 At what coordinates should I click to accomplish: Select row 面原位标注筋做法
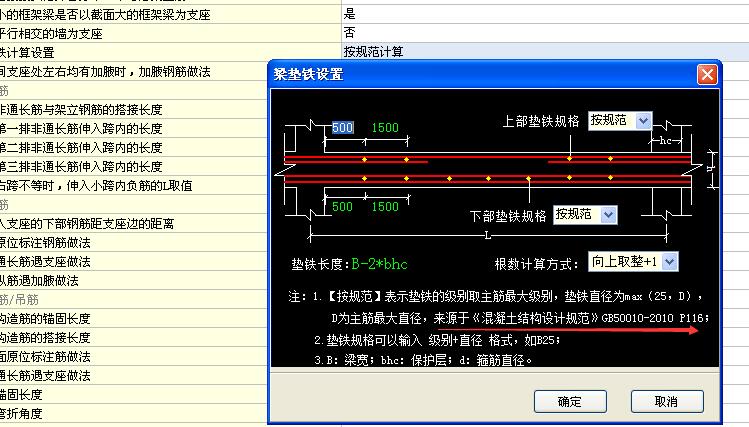point(133,357)
